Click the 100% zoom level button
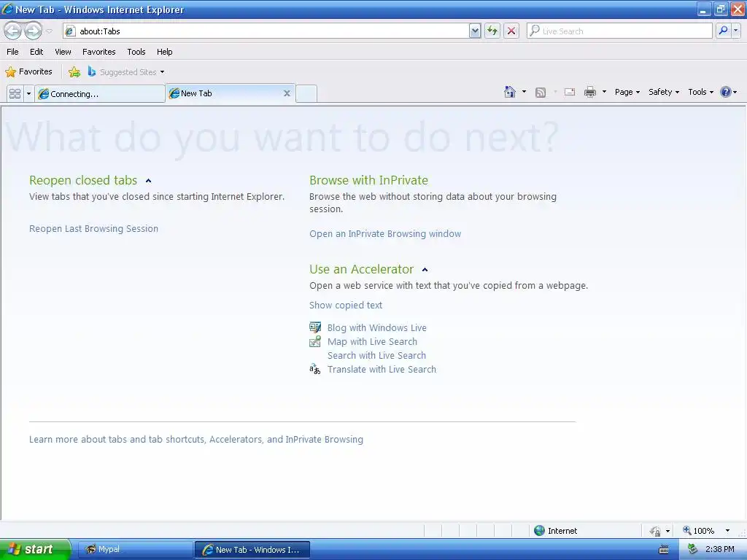The width and height of the screenshot is (747, 560). (698, 531)
